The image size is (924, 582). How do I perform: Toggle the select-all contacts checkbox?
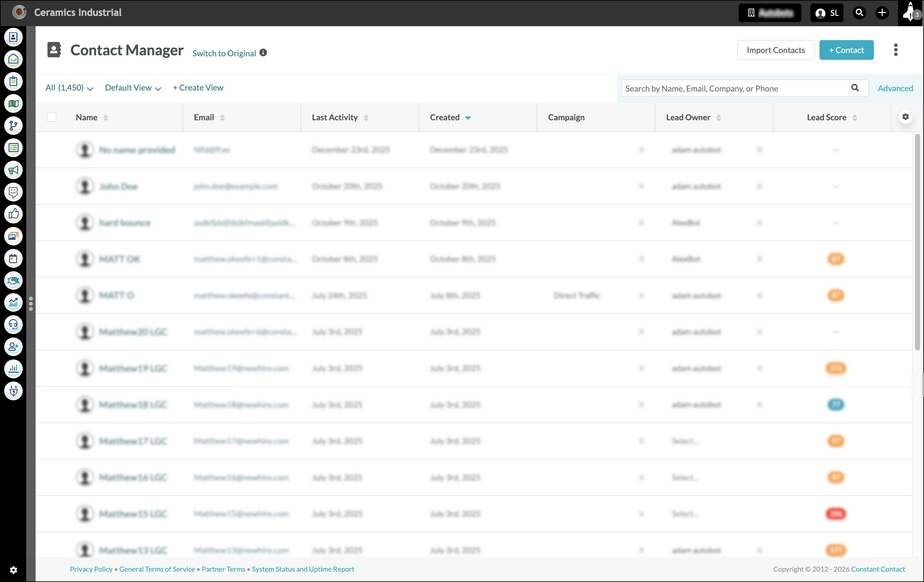(x=51, y=117)
